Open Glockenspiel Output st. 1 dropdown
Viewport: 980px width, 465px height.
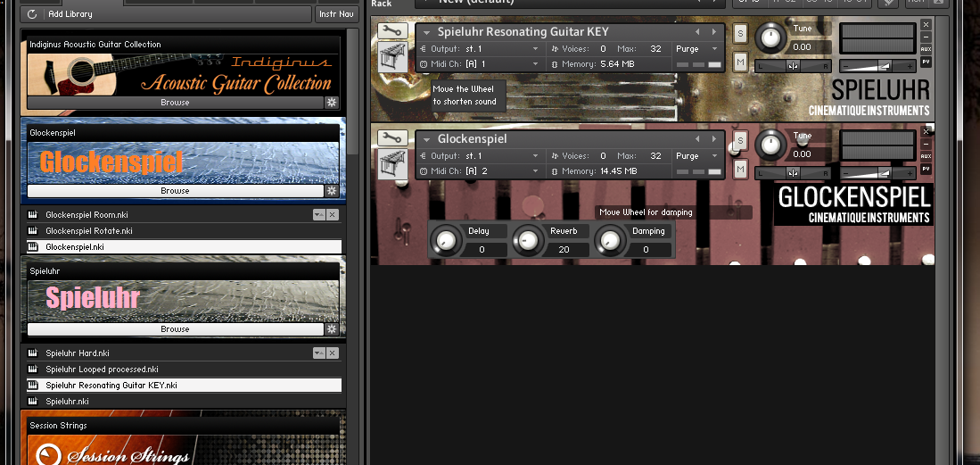480,156
